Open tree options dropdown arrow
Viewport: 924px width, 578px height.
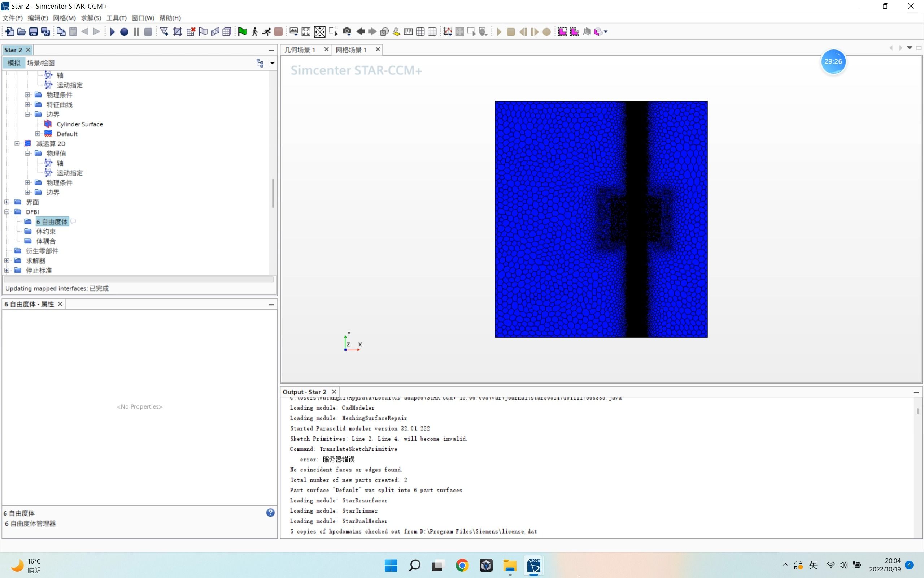pos(272,63)
